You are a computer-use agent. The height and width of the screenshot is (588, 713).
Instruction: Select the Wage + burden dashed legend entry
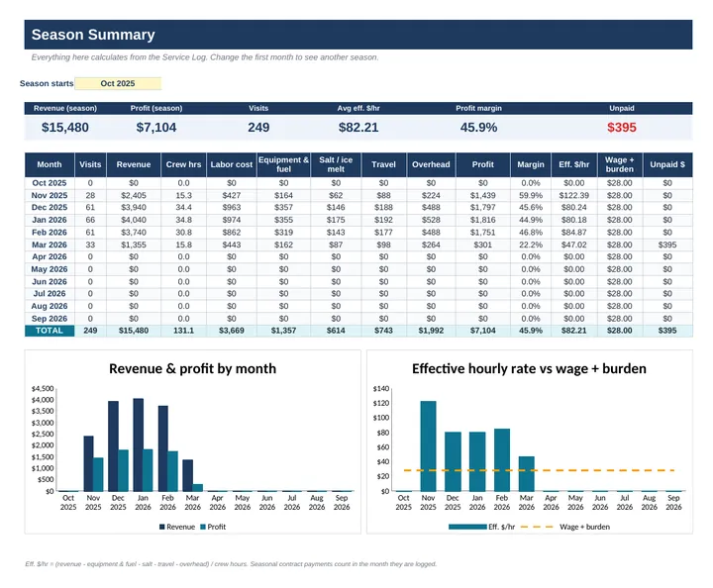tap(564, 527)
